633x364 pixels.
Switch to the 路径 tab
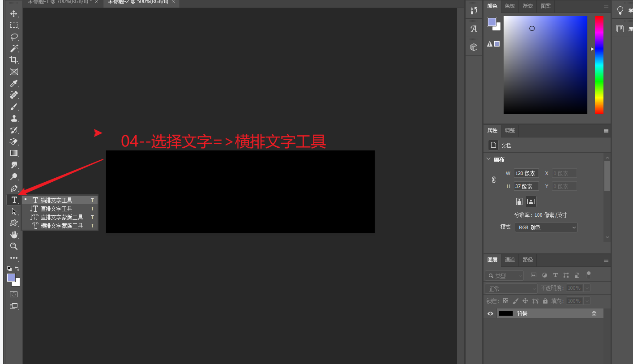pyautogui.click(x=528, y=260)
